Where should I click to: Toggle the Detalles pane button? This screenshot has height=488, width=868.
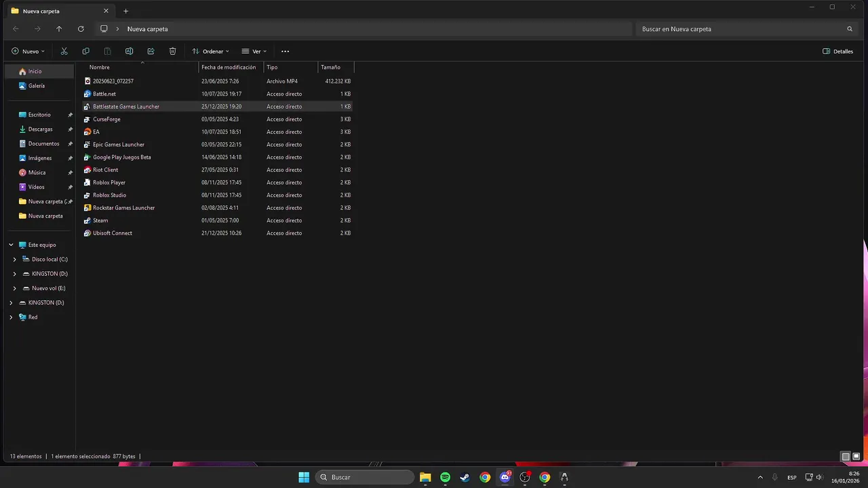pyautogui.click(x=837, y=51)
